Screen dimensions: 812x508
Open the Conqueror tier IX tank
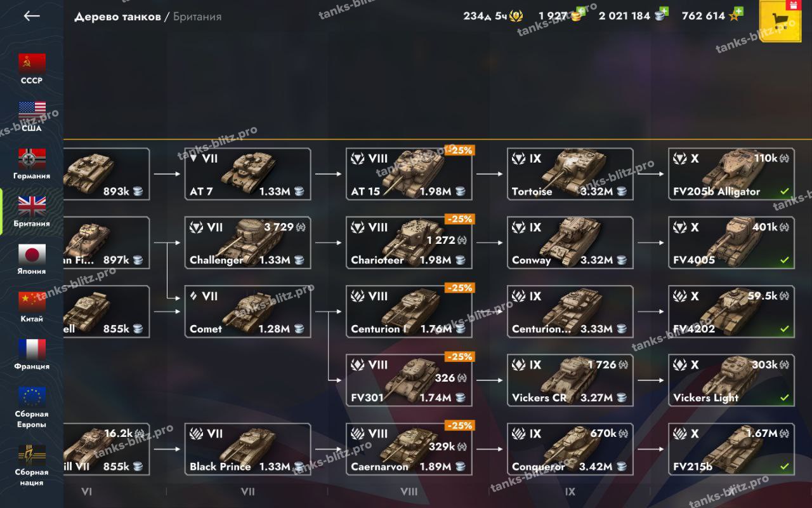[570, 449]
